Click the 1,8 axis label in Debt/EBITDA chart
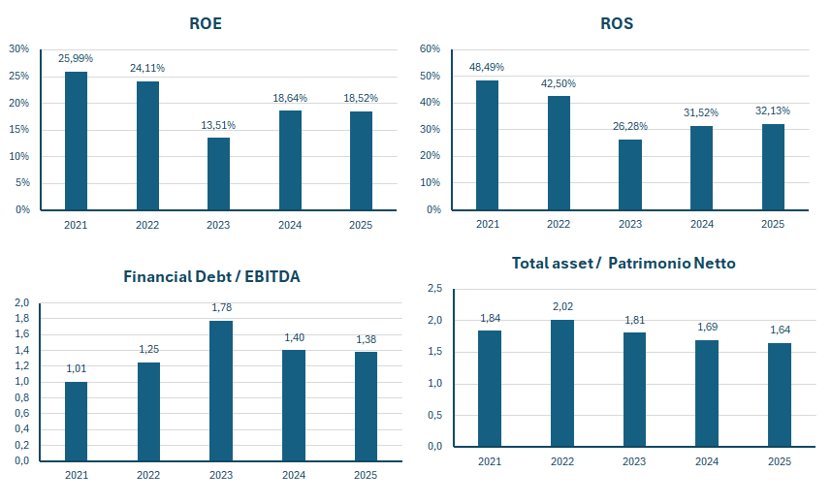Viewport: 831px width, 504px height. pos(21,319)
